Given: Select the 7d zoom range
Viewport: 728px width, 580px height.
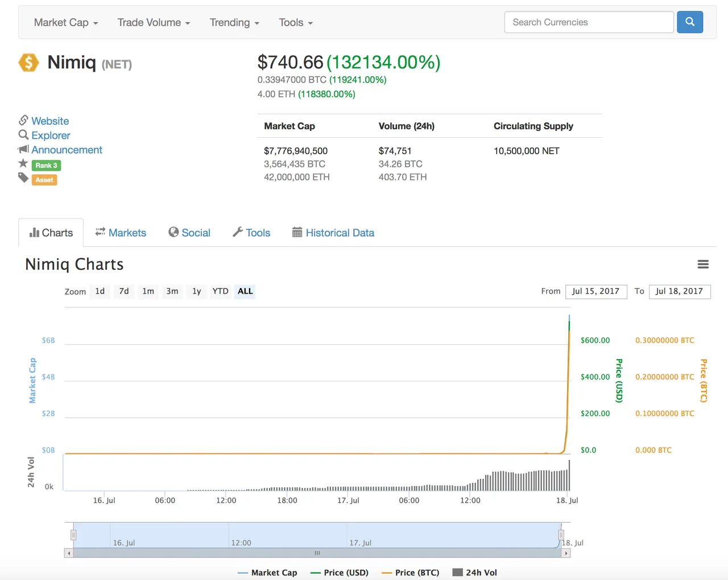Looking at the screenshot, I should point(124,291).
